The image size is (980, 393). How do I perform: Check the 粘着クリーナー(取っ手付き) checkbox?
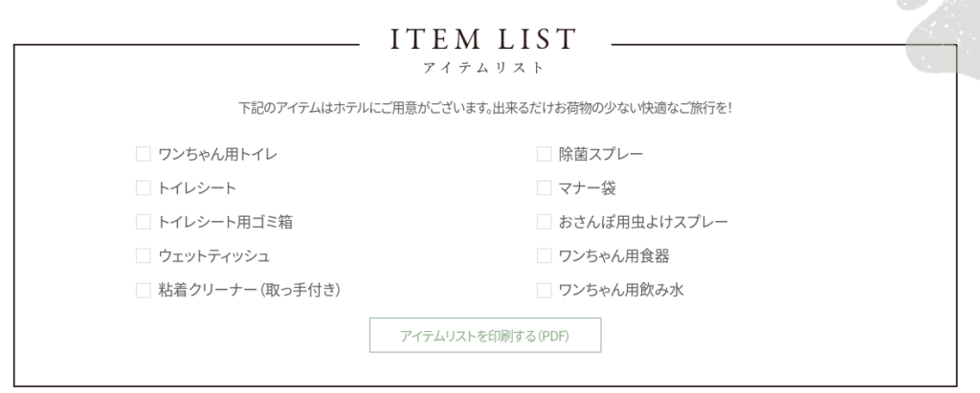pyautogui.click(x=144, y=290)
